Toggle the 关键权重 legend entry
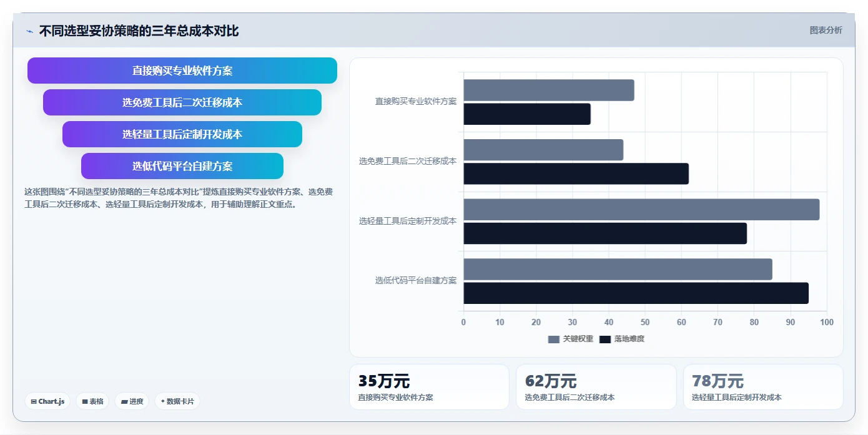The width and height of the screenshot is (868, 435). [x=571, y=339]
